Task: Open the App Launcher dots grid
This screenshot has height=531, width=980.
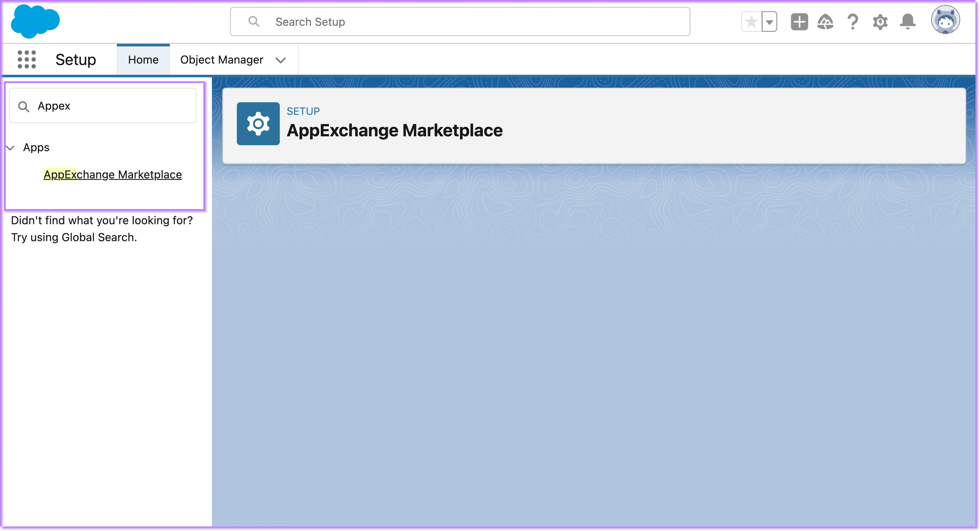Action: (27, 60)
